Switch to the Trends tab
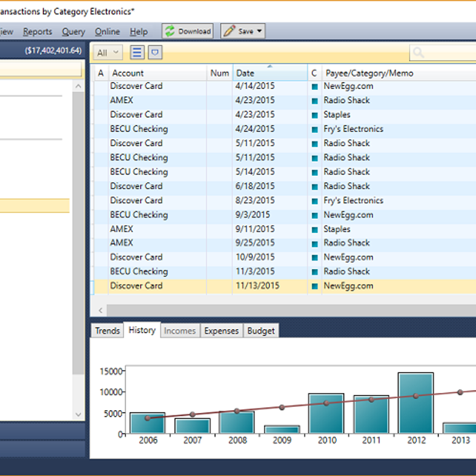Screen dimensions: 476x476 107,331
